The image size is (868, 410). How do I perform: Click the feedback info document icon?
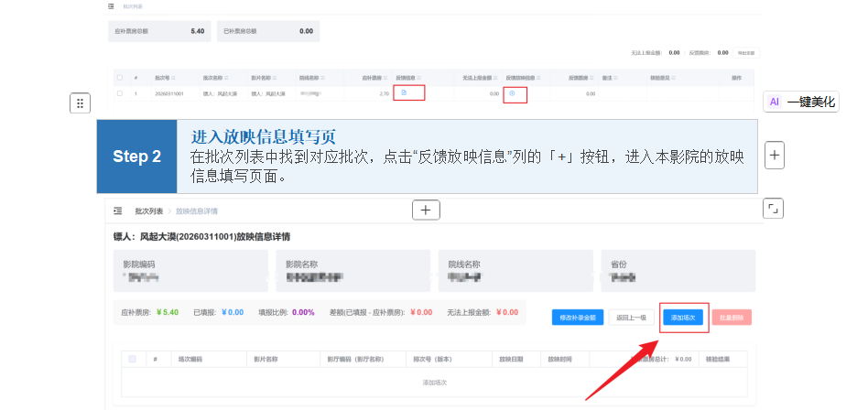(404, 93)
